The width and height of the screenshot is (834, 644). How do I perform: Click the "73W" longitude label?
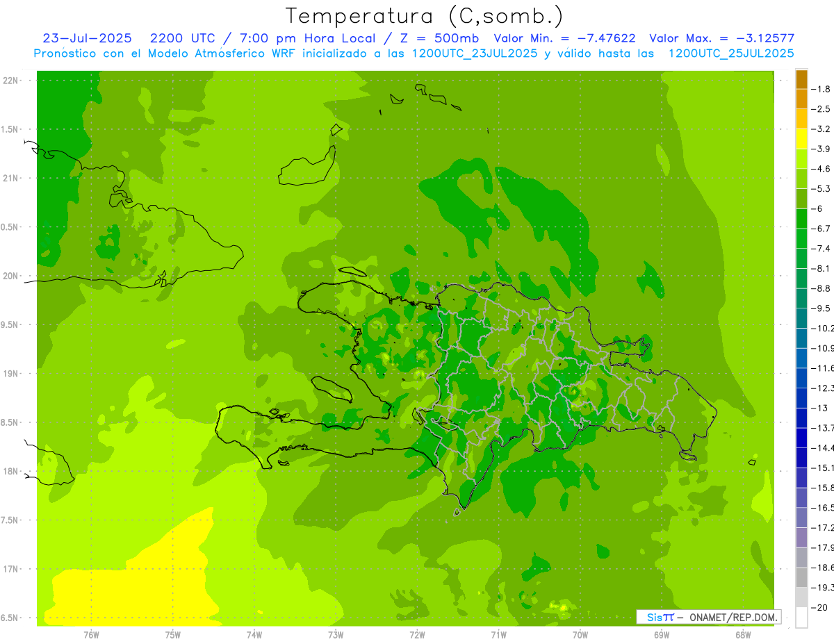point(336,634)
